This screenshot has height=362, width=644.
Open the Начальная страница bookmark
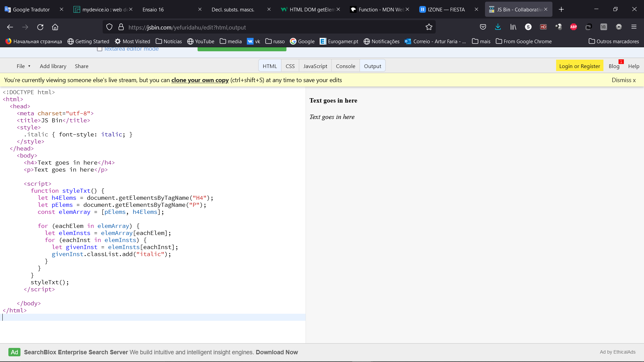34,42
